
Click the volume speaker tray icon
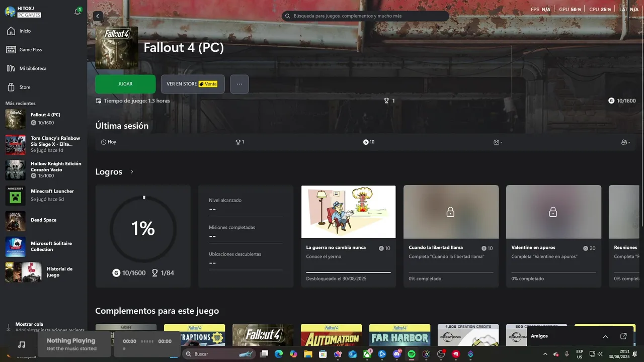click(600, 354)
